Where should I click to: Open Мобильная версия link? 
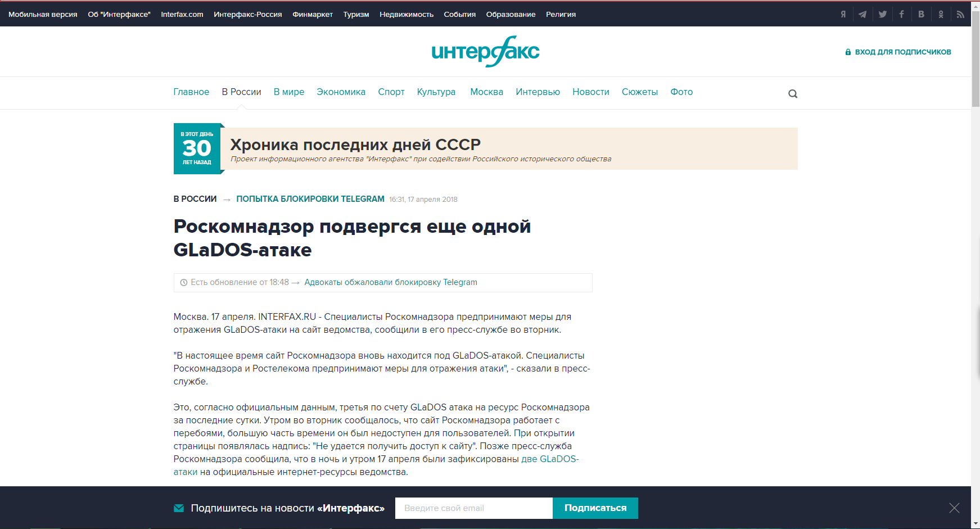tap(43, 14)
